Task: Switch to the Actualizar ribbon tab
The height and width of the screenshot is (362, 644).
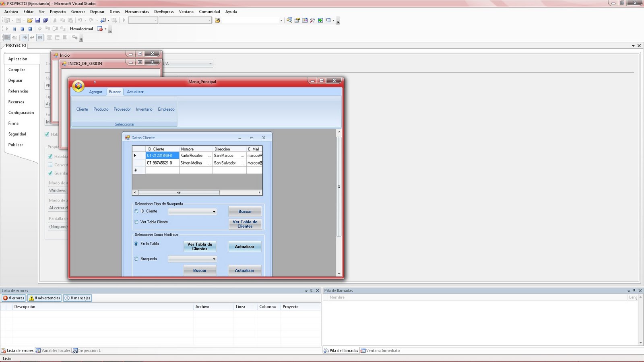Action: point(135,92)
